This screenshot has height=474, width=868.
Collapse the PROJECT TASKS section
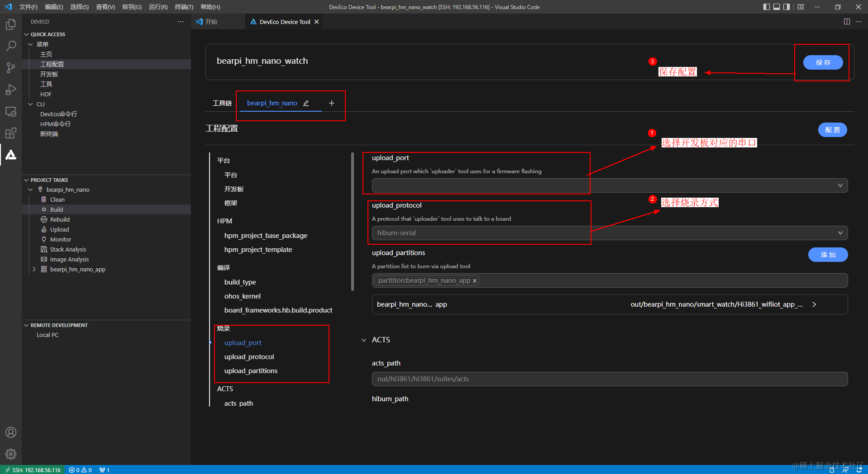pyautogui.click(x=26, y=180)
